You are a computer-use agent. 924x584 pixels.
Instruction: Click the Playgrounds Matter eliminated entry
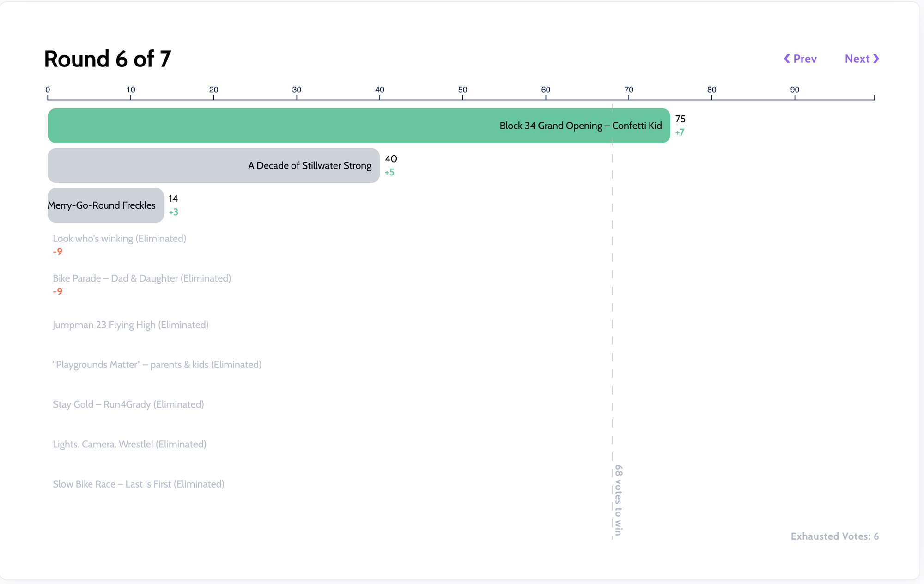click(x=157, y=365)
